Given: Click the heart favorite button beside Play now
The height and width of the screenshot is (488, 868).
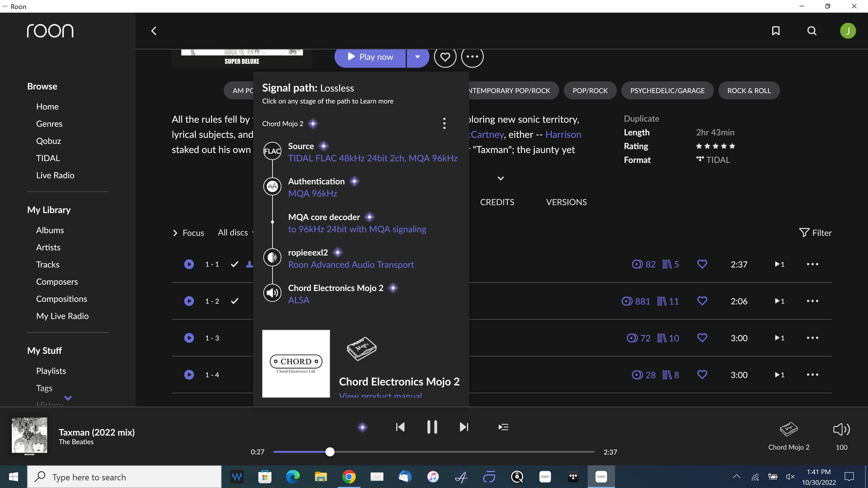Looking at the screenshot, I should [x=445, y=57].
